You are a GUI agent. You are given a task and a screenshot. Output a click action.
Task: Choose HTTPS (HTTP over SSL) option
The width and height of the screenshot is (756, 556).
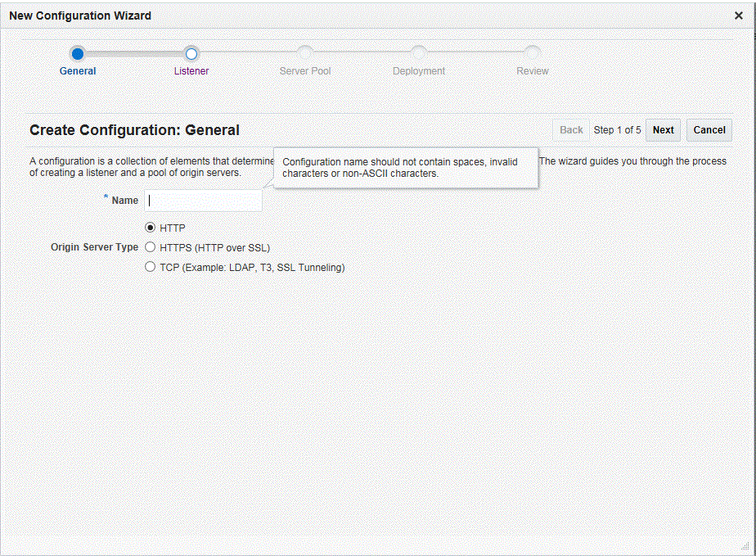pos(150,247)
